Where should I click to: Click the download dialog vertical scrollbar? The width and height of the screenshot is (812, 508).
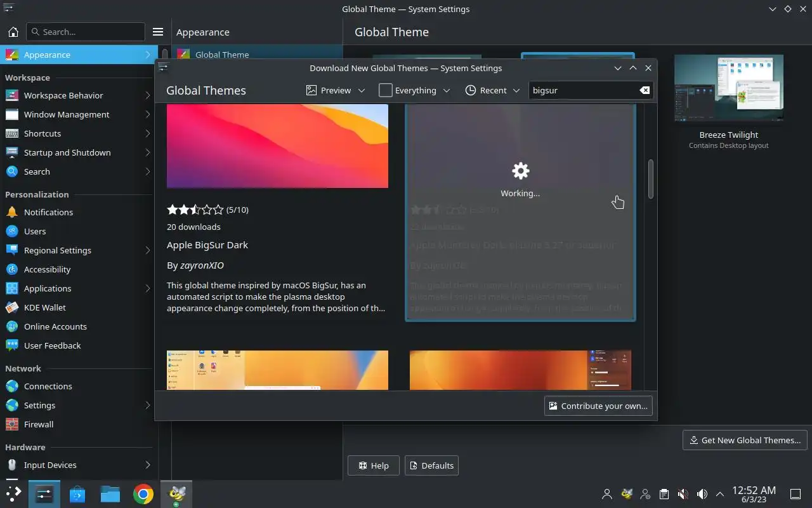[x=651, y=179]
